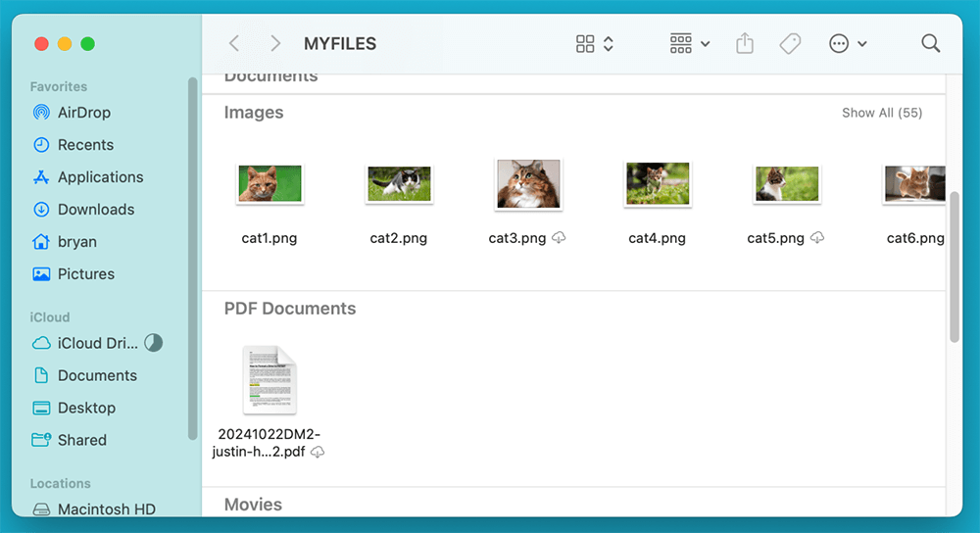Screen dimensions: 980x533
Task: Click the iCloud Drive cloud icon
Action: [x=41, y=343]
